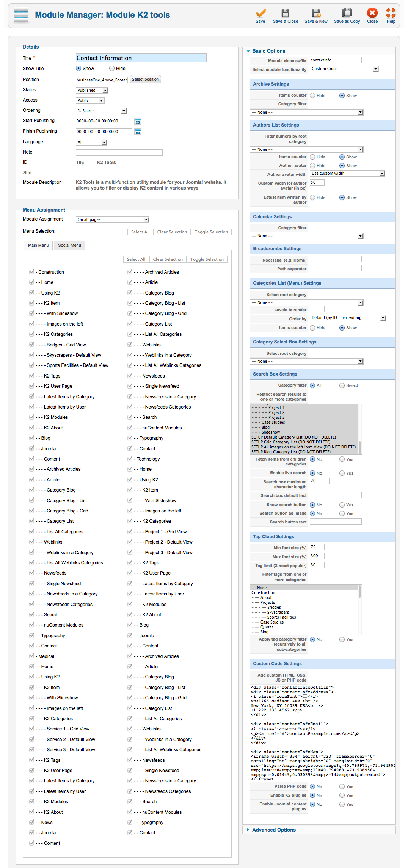Set Parse PHP code to Yes
Image resolution: width=408 pixels, height=868 pixels.
point(342,787)
